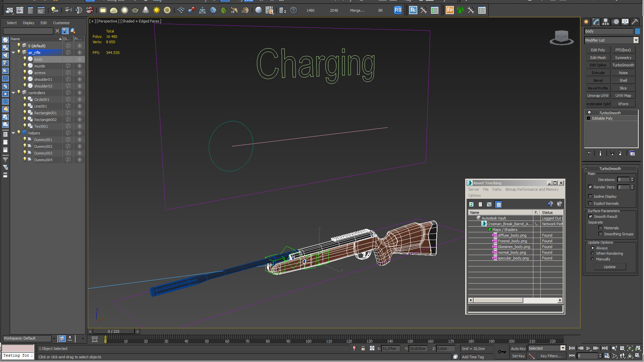Open the Create command panel tab
The height and width of the screenshot is (362, 644).
pyautogui.click(x=586, y=22)
